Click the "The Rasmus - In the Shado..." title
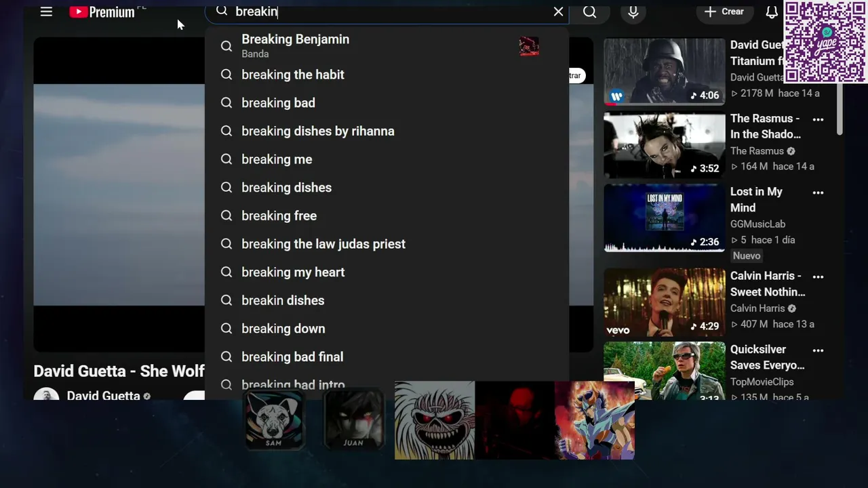 [766, 126]
